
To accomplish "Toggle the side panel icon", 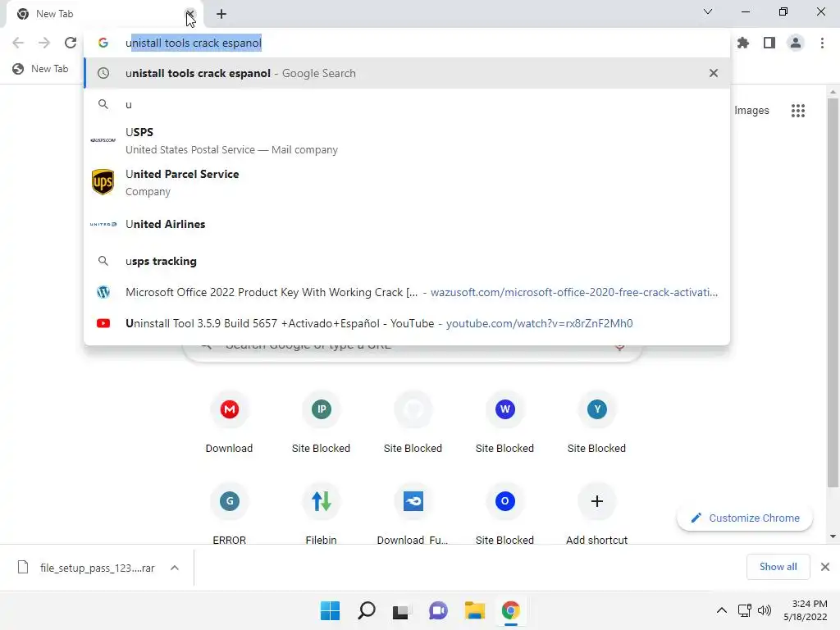I will click(769, 43).
